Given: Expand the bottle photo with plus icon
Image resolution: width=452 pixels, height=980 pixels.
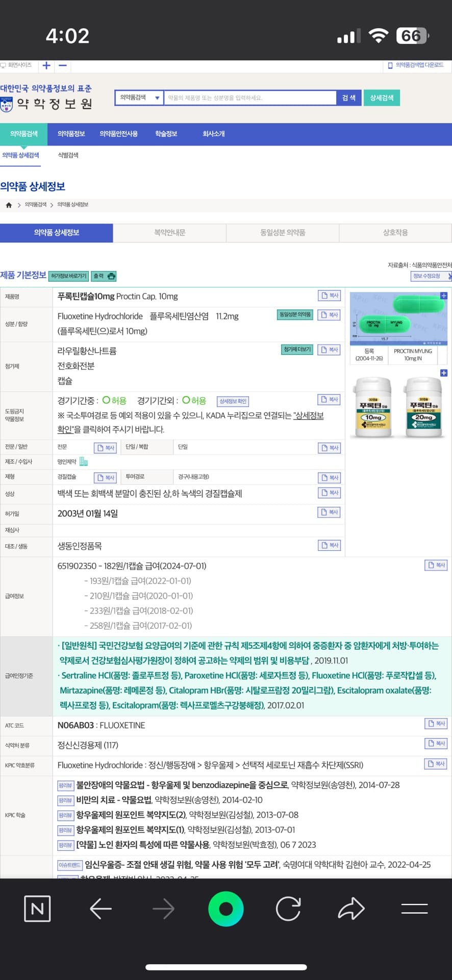Looking at the screenshot, I should pyautogui.click(x=443, y=373).
